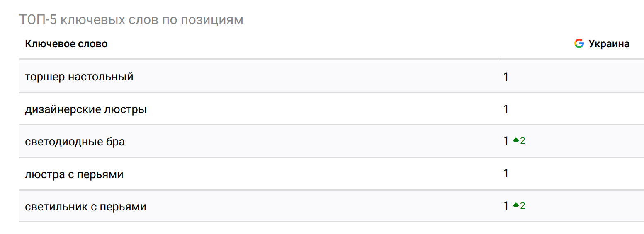644x234 pixels.
Task: Click green up arrow in светильник с перьями row
Action: tap(516, 205)
